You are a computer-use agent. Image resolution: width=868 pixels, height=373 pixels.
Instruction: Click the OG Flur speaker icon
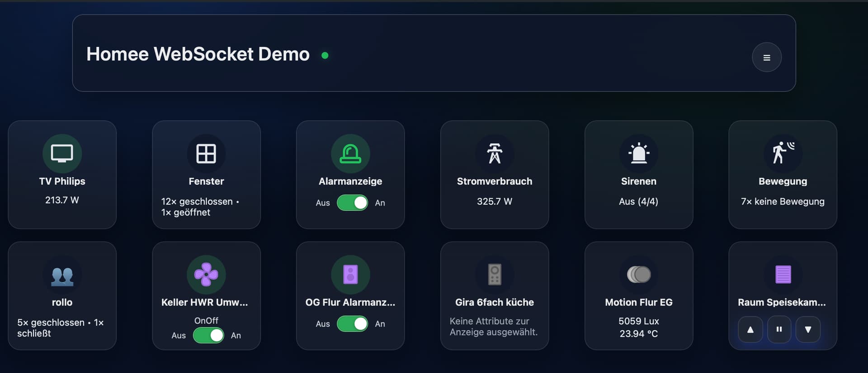[350, 275]
